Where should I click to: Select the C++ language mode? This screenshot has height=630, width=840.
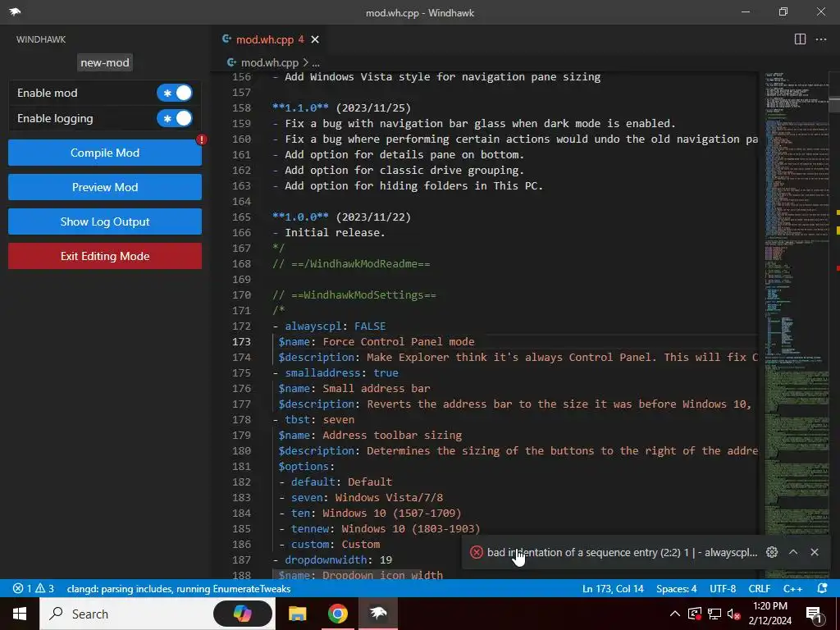[x=792, y=589]
